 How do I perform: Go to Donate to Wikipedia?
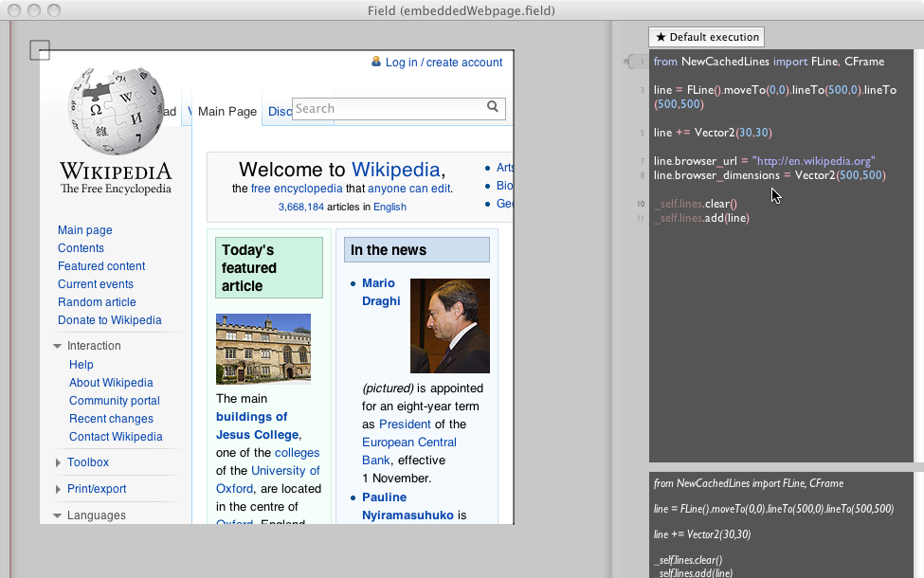click(x=109, y=320)
